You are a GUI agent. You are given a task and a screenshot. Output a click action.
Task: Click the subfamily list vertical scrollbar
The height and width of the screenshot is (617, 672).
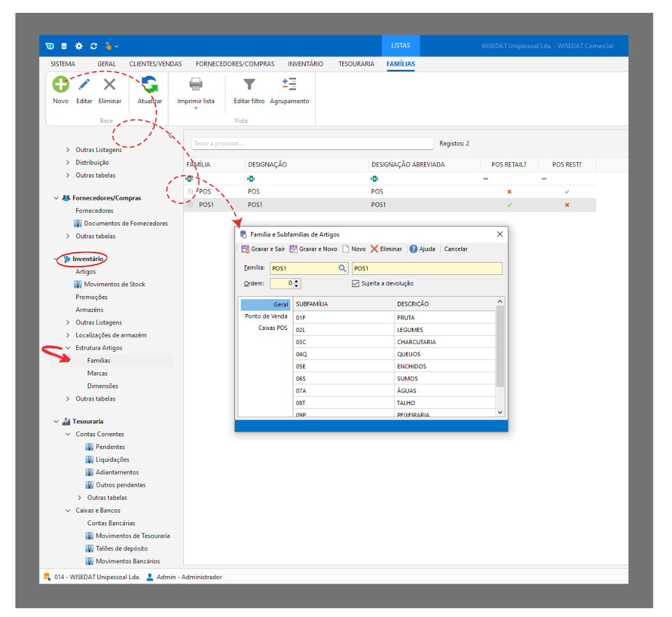coord(500,346)
